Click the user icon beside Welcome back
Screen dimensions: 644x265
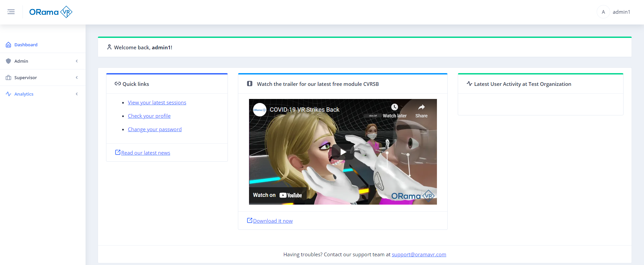(109, 47)
